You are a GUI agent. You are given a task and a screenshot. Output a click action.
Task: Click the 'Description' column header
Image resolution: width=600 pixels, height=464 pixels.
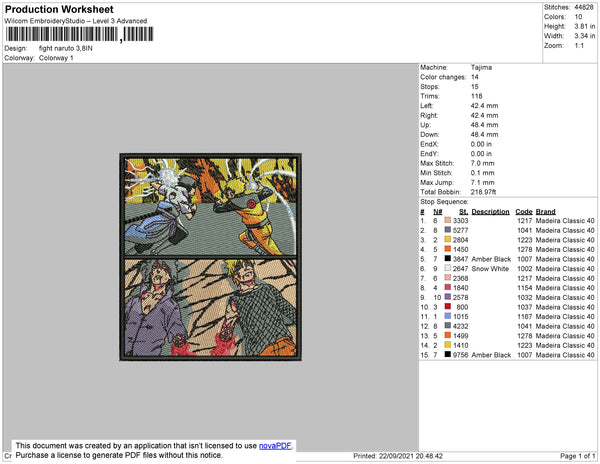click(x=491, y=212)
